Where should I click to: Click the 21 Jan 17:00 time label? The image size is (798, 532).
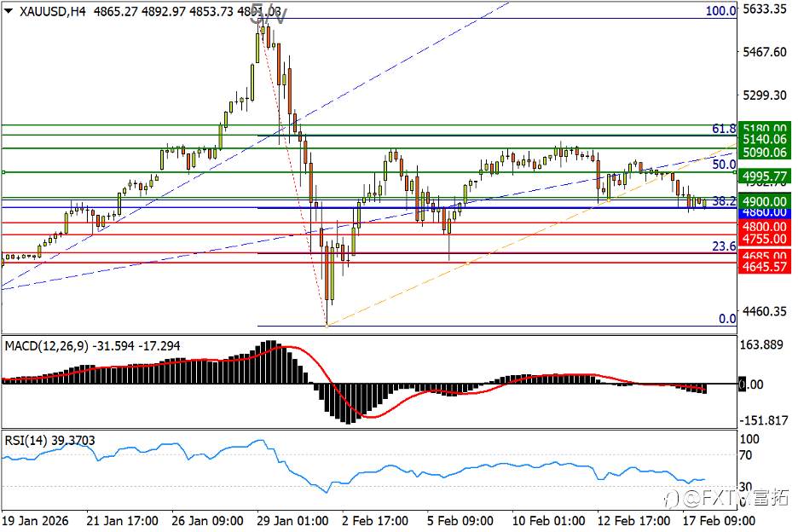tap(122, 521)
